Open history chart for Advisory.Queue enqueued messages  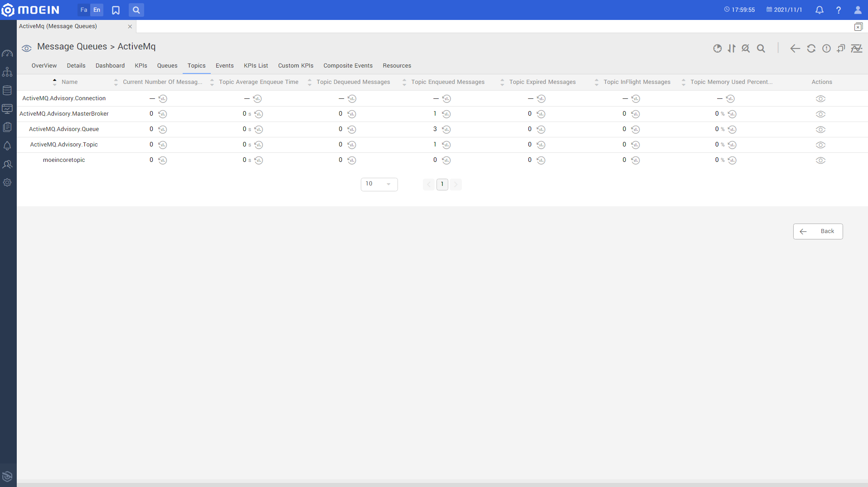(x=446, y=129)
